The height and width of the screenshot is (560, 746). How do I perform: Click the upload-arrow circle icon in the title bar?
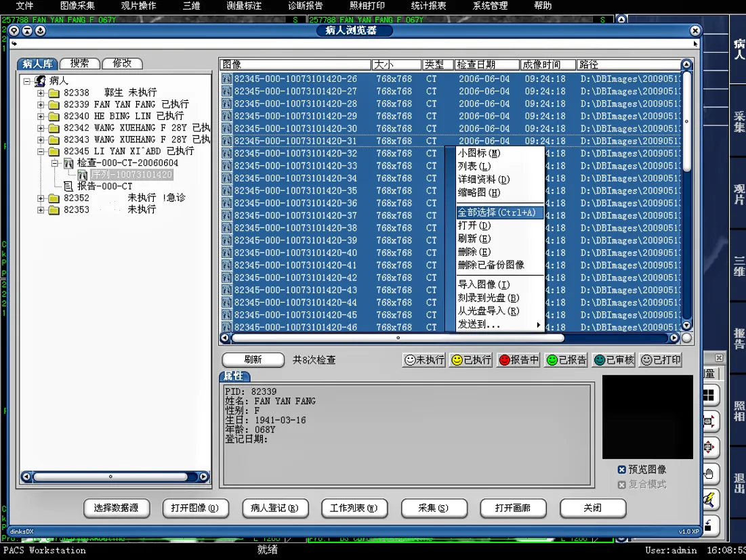click(x=41, y=31)
